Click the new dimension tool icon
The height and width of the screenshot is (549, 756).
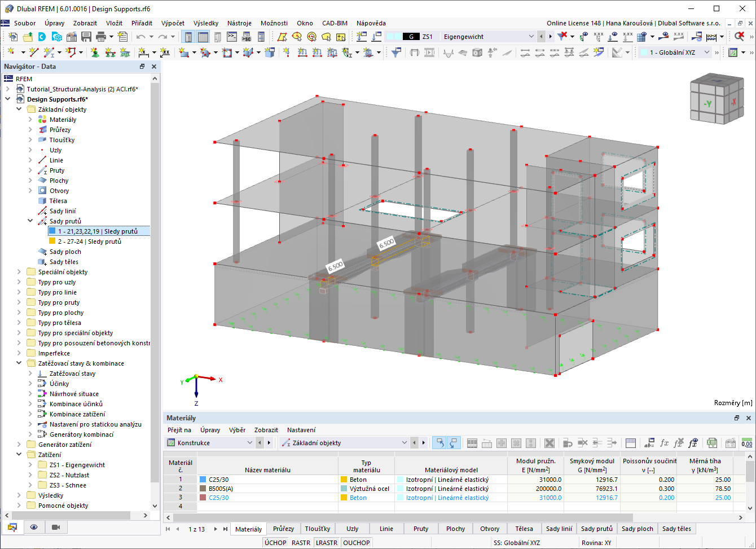coord(144,52)
